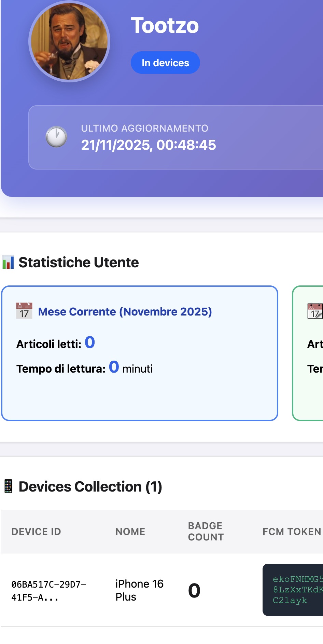Click the Articoli letti count value

90,343
